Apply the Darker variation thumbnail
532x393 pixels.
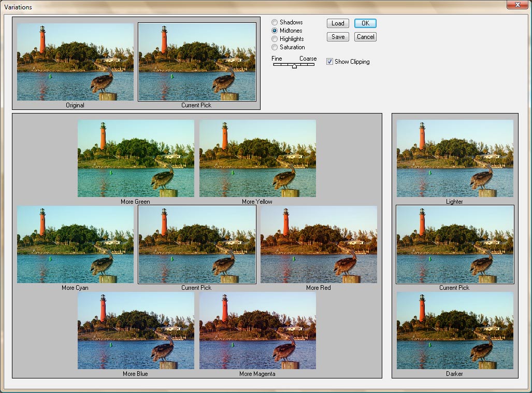(x=455, y=330)
